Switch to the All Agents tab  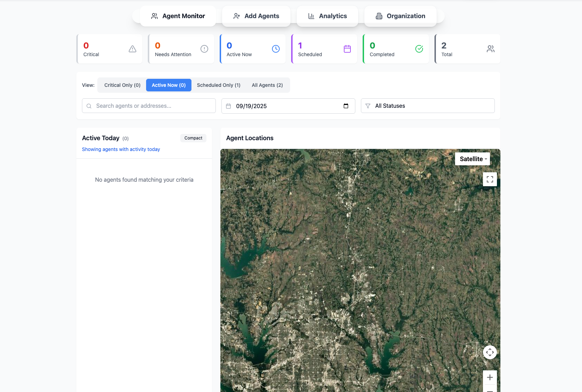267,85
